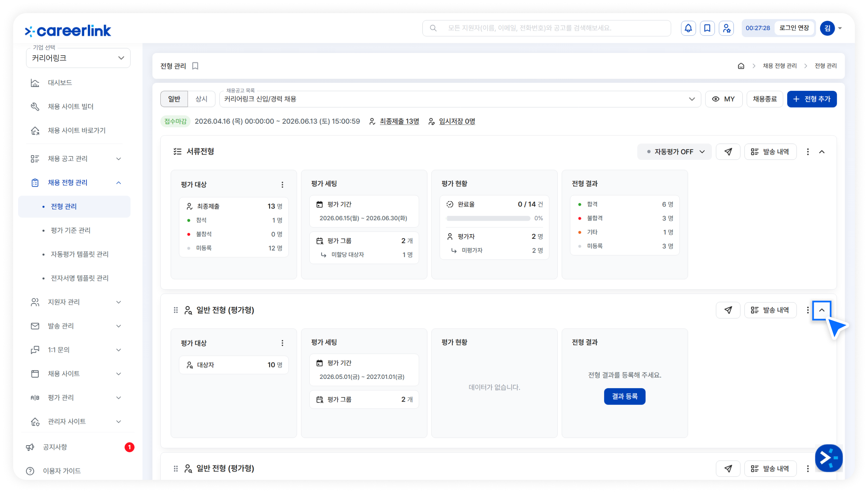The image size is (868, 493).
Task: Open the notifications bell icon
Action: [688, 28]
